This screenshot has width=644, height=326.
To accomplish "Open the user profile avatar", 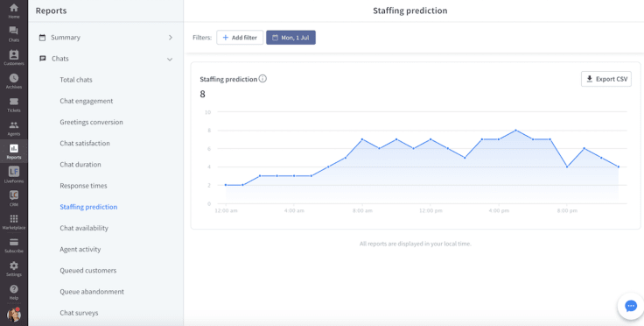I will pos(13,315).
